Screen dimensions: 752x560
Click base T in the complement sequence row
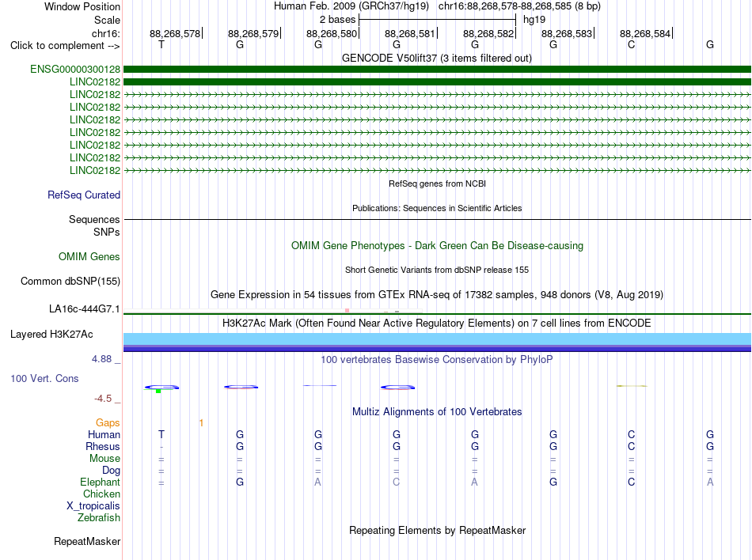pyautogui.click(x=161, y=45)
